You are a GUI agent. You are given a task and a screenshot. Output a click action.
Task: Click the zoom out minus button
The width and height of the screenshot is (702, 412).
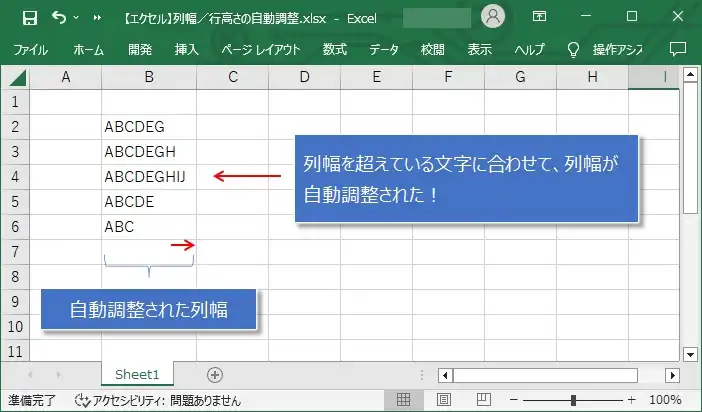(514, 399)
